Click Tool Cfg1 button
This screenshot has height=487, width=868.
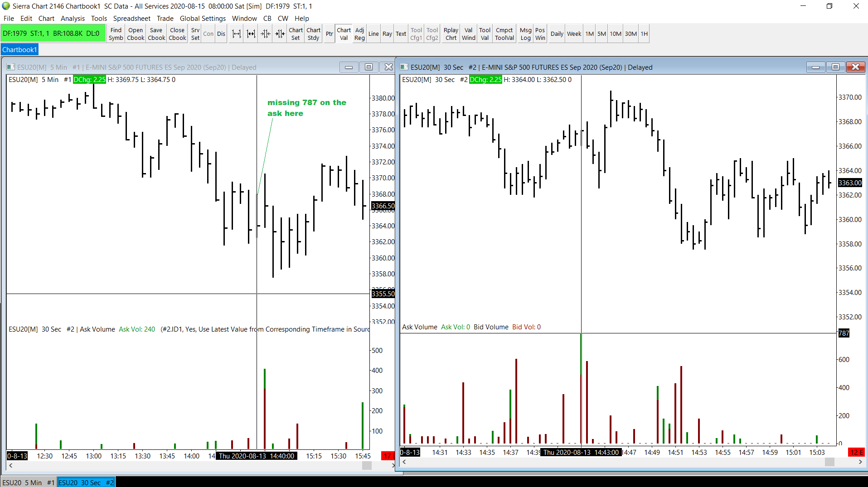416,34
